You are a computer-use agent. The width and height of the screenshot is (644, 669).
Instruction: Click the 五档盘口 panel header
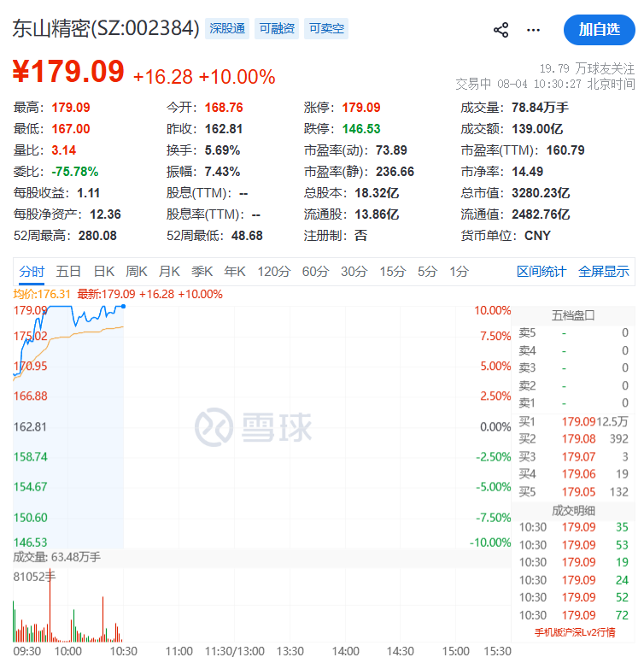(573, 316)
